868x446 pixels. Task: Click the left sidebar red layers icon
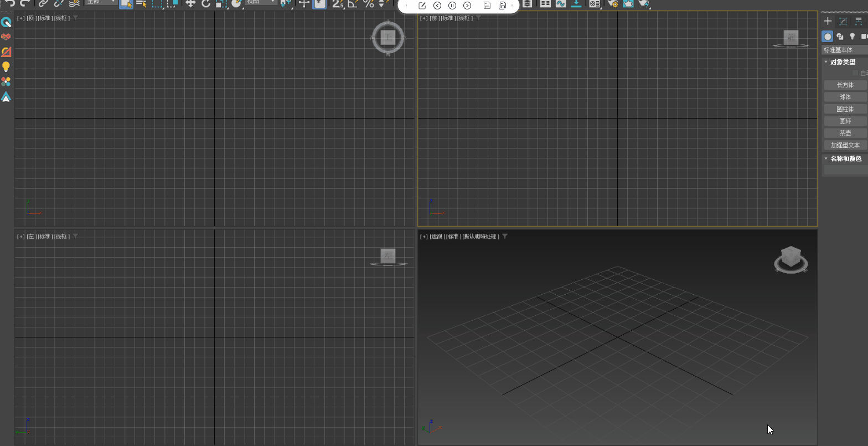(6, 37)
